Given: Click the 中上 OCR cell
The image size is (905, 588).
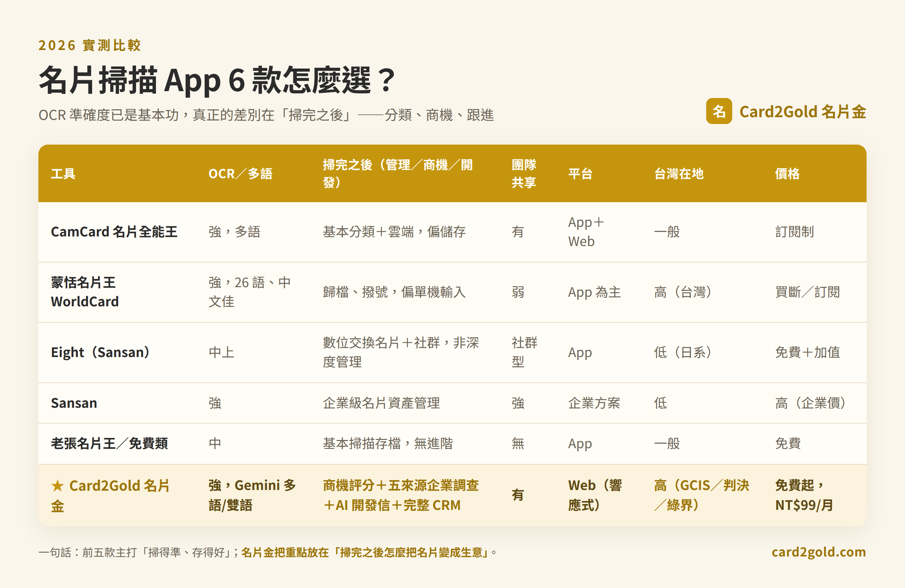Looking at the screenshot, I should [x=221, y=352].
